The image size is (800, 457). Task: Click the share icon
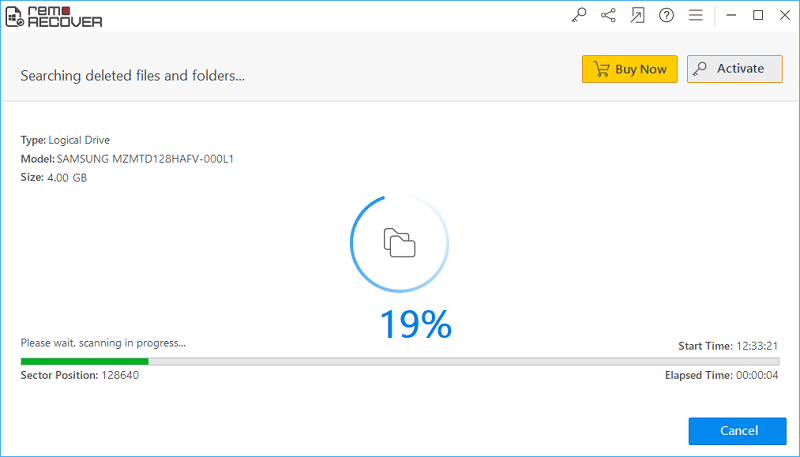[608, 15]
